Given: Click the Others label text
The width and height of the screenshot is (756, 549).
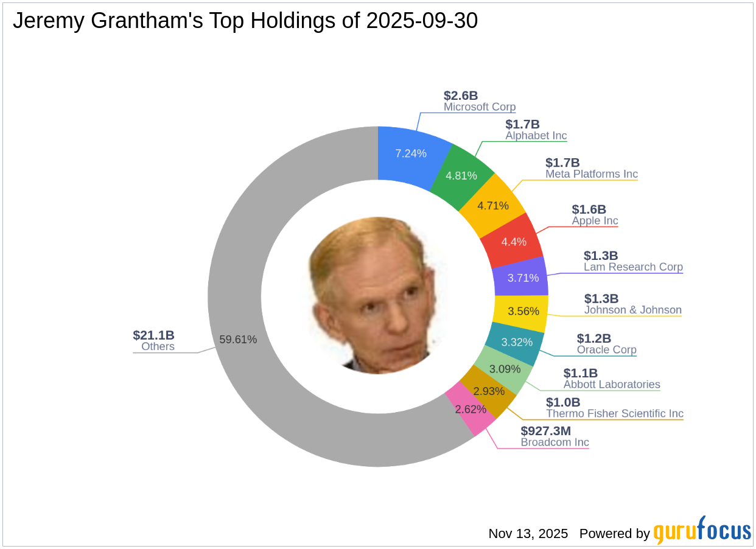Looking at the screenshot, I should coord(158,347).
